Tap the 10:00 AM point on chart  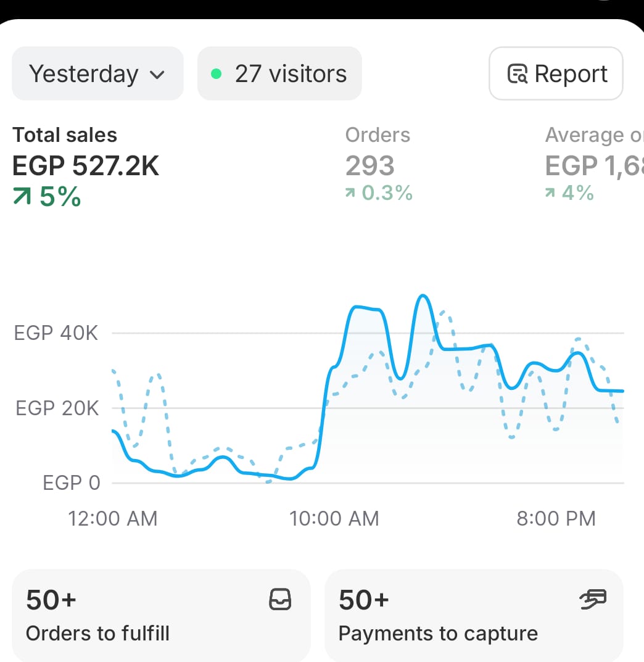coord(334,518)
